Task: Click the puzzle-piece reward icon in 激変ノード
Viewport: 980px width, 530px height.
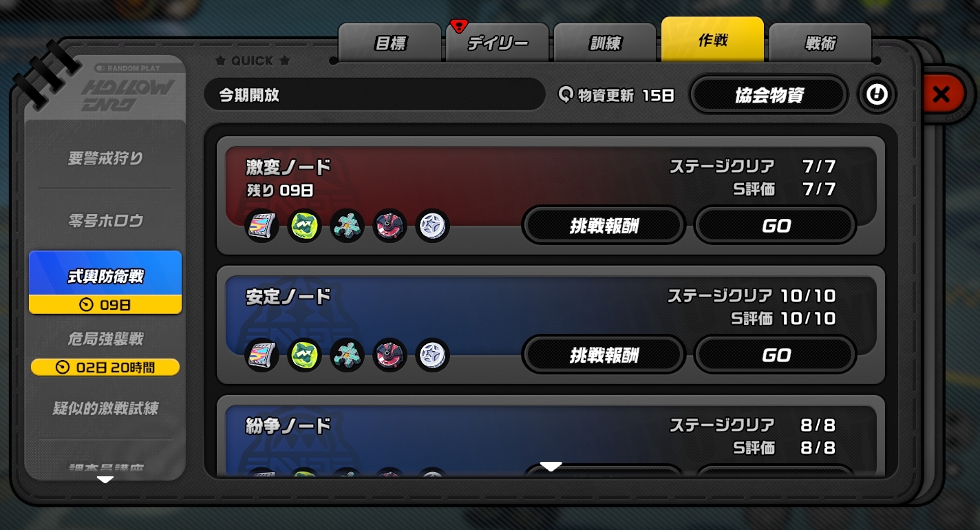Action: 348,226
